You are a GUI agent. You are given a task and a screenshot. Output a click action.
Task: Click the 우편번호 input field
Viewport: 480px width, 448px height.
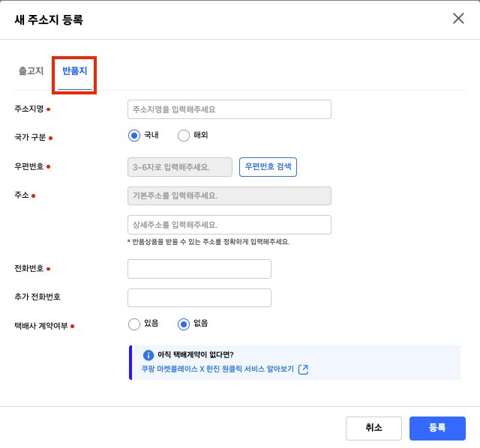click(180, 167)
